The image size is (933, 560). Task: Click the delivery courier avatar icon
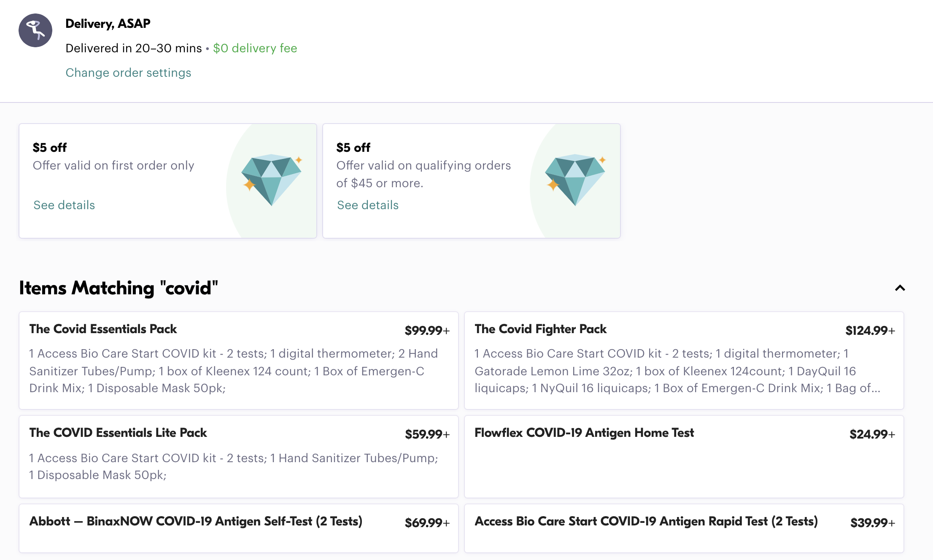click(35, 30)
